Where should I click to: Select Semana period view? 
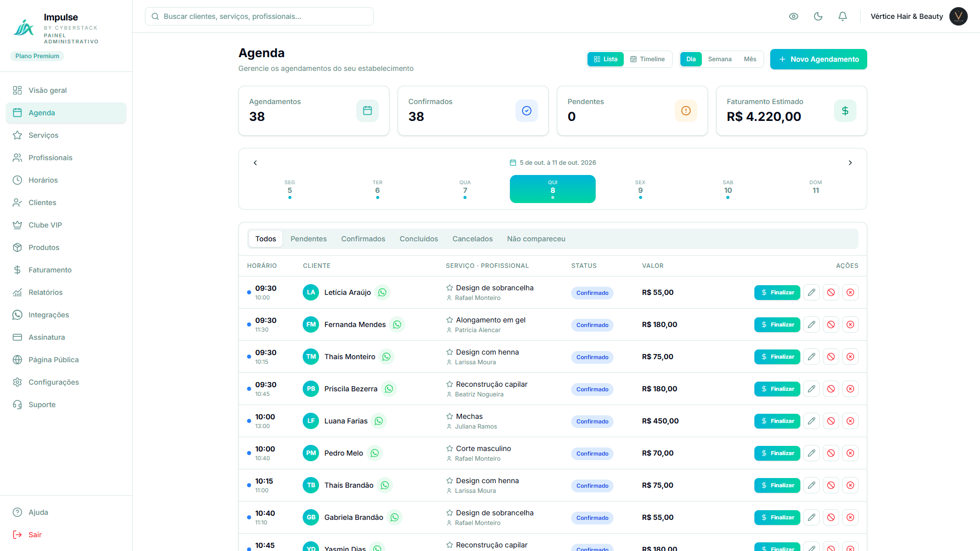(720, 59)
